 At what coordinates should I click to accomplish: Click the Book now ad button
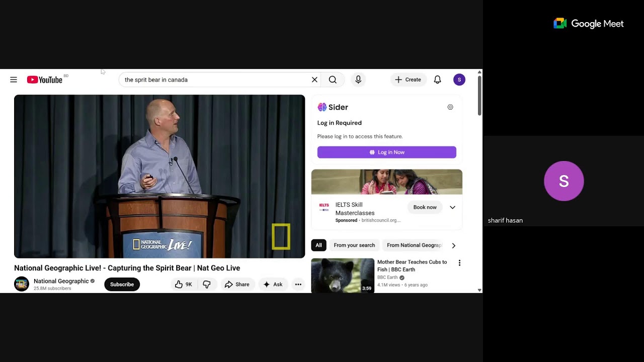(x=425, y=207)
